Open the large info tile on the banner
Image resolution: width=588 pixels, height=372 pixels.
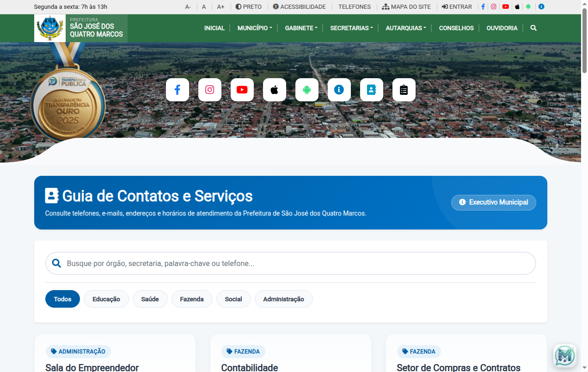(339, 90)
